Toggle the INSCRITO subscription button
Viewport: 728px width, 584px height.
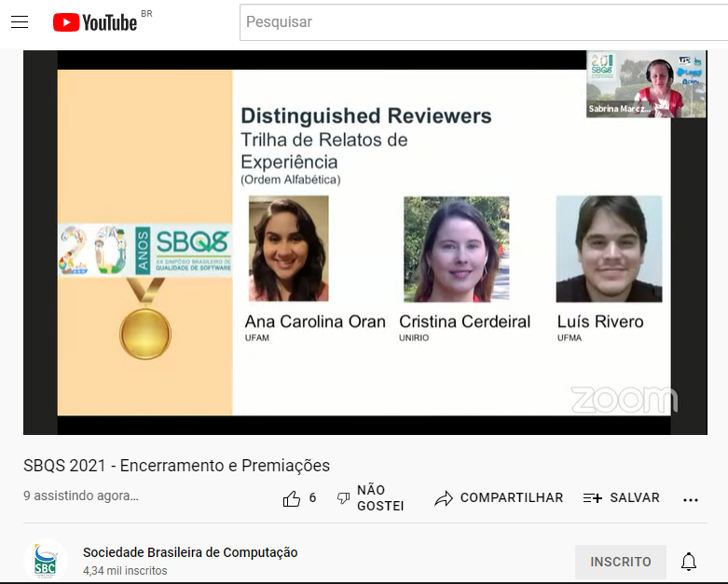point(620,562)
